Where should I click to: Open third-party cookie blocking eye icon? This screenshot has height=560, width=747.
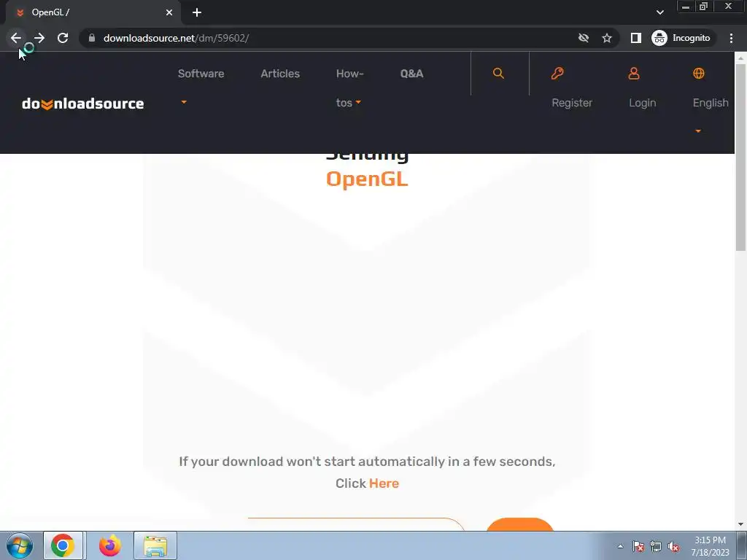583,38
